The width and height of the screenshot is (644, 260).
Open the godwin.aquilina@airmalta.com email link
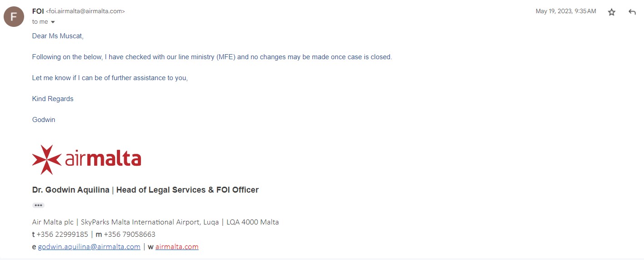tap(89, 247)
